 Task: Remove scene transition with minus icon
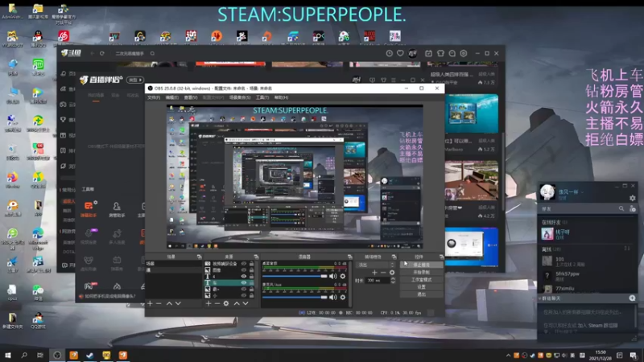(383, 273)
